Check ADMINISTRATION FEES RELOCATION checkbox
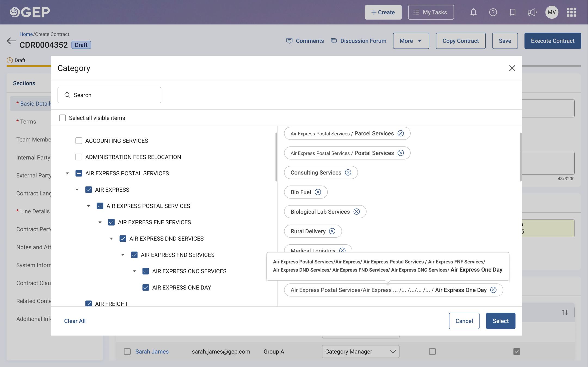 pyautogui.click(x=79, y=157)
